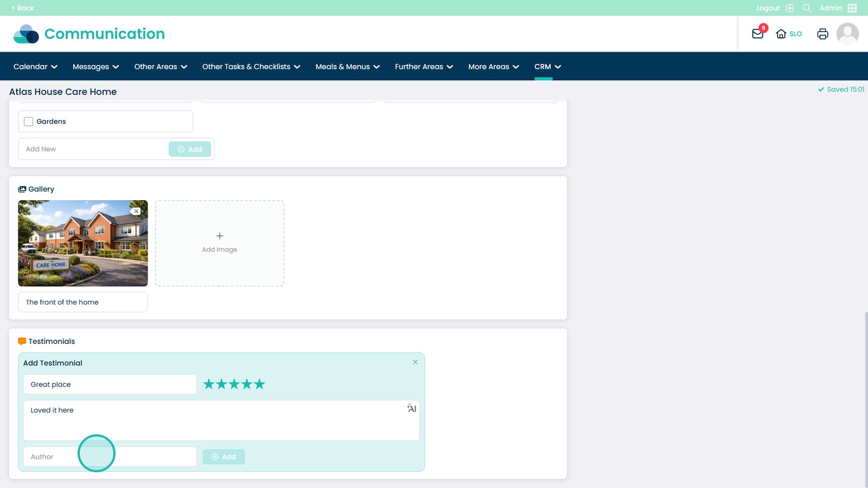This screenshot has height=488, width=868.
Task: Expand the Meals & Menus dropdown
Action: (x=347, y=67)
